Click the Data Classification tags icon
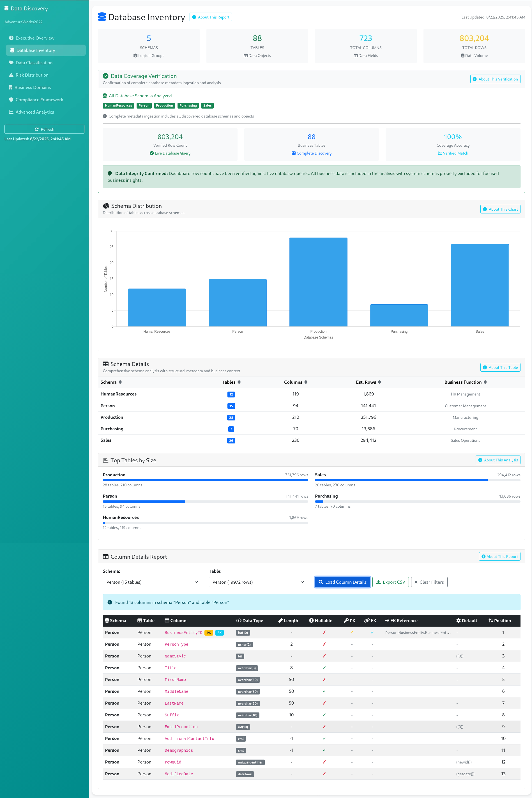Image resolution: width=532 pixels, height=798 pixels. (x=11, y=63)
